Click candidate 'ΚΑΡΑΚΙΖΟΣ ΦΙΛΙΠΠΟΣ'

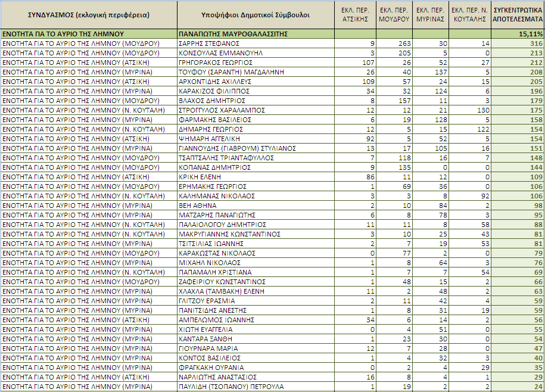click(214, 91)
